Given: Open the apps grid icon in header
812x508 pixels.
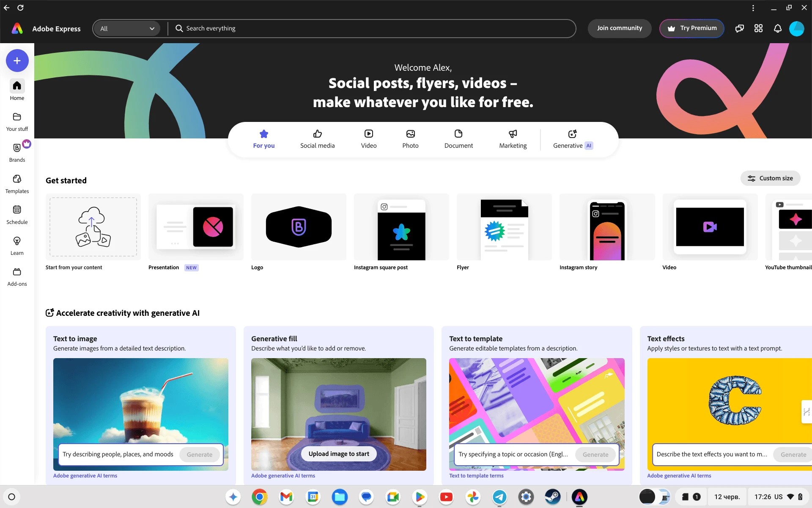Looking at the screenshot, I should coord(758,28).
